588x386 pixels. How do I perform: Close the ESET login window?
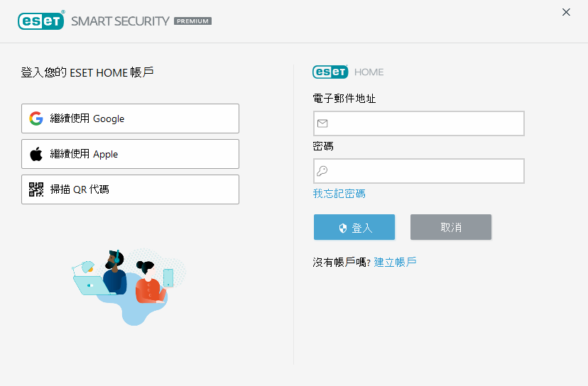pyautogui.click(x=566, y=12)
